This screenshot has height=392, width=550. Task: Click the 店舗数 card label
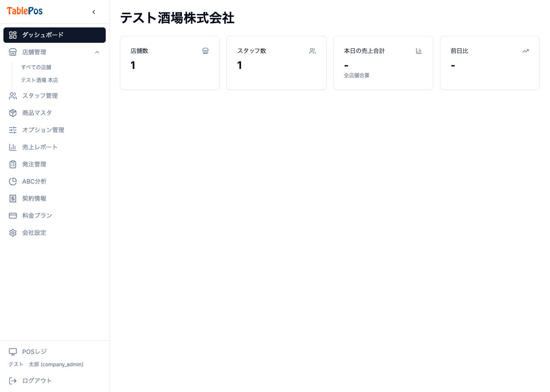tap(140, 51)
